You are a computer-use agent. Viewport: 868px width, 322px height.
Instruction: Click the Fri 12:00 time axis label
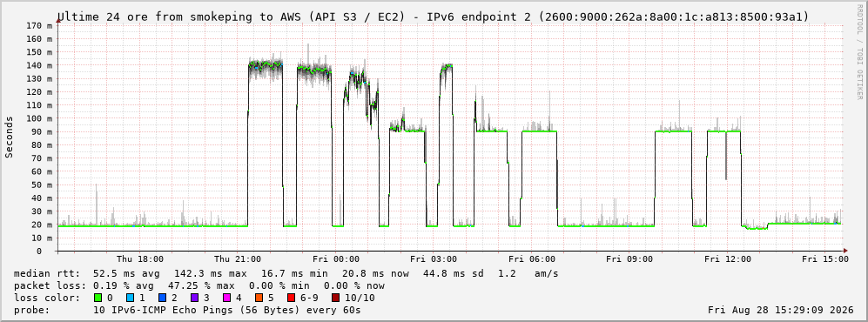728,259
